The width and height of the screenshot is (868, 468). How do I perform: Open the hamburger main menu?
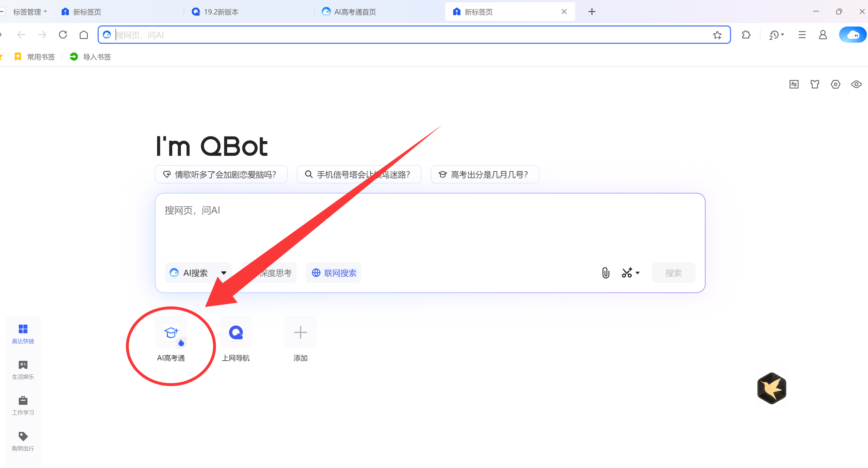pyautogui.click(x=802, y=35)
